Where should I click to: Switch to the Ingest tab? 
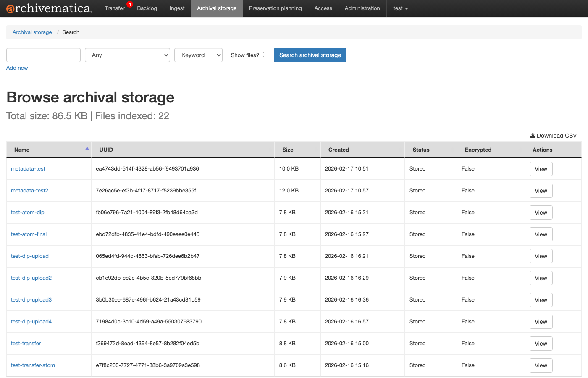coord(177,8)
